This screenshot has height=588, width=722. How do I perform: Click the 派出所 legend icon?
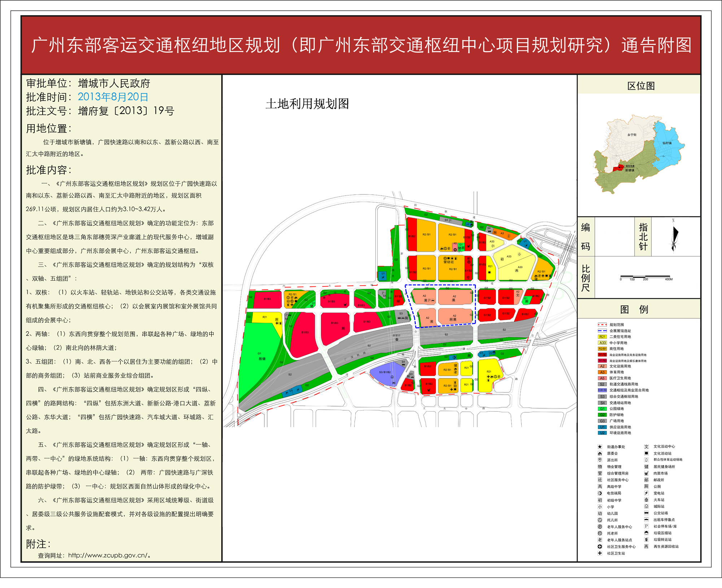pyautogui.click(x=600, y=460)
